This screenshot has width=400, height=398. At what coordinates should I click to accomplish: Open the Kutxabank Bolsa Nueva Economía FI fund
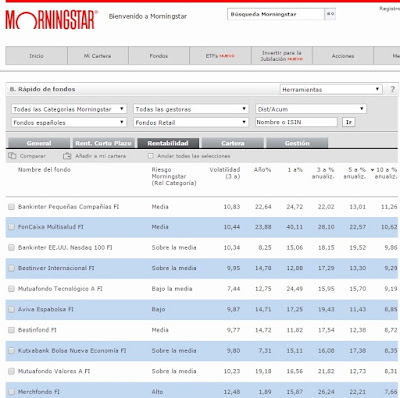[x=72, y=351]
